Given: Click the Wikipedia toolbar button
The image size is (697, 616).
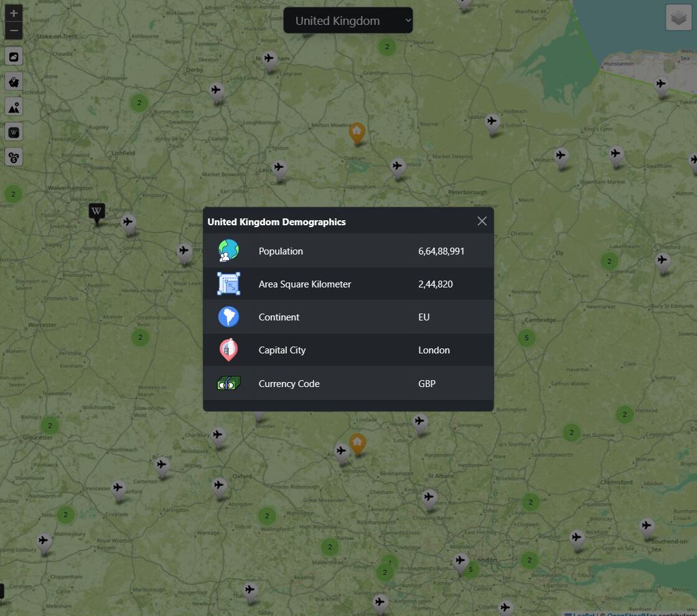Looking at the screenshot, I should click(14, 132).
